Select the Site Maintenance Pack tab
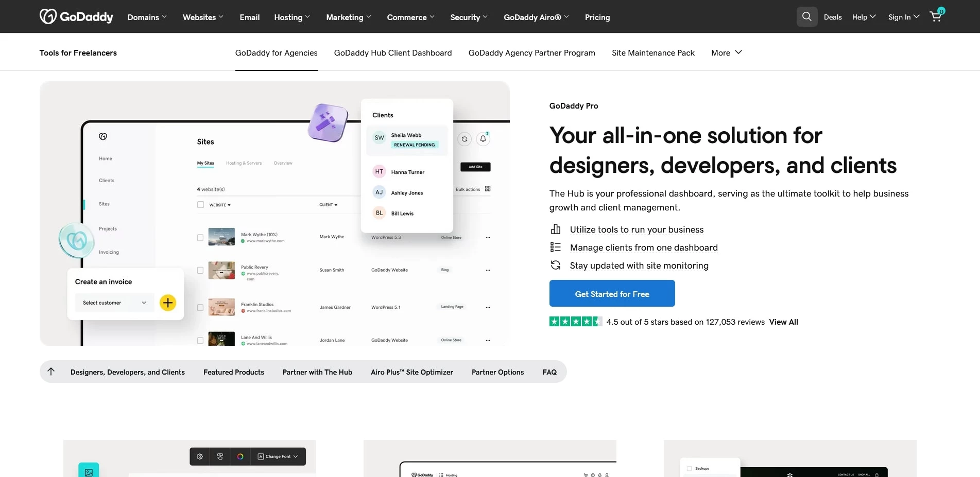 tap(652, 52)
